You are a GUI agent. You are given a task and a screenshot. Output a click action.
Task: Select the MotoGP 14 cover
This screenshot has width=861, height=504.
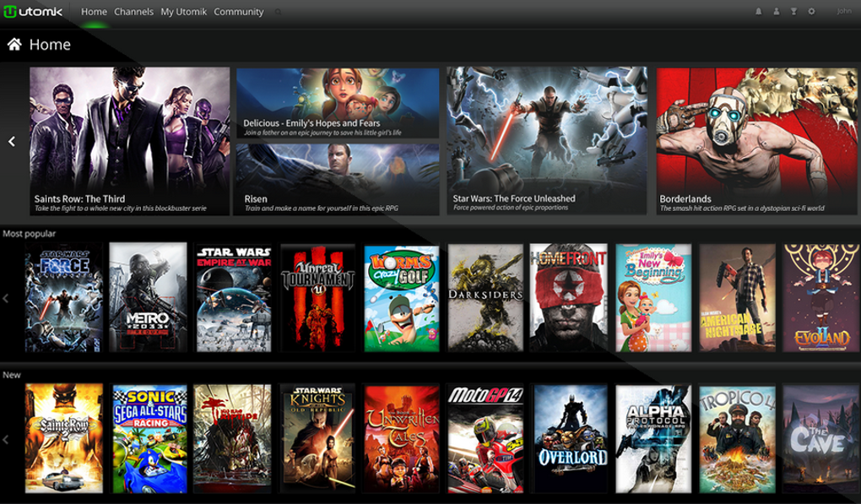[x=486, y=438]
